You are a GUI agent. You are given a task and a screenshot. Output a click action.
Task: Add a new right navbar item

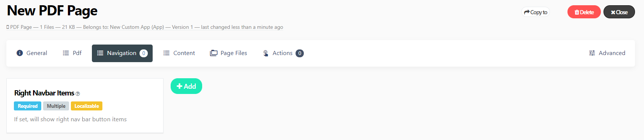coord(186,86)
